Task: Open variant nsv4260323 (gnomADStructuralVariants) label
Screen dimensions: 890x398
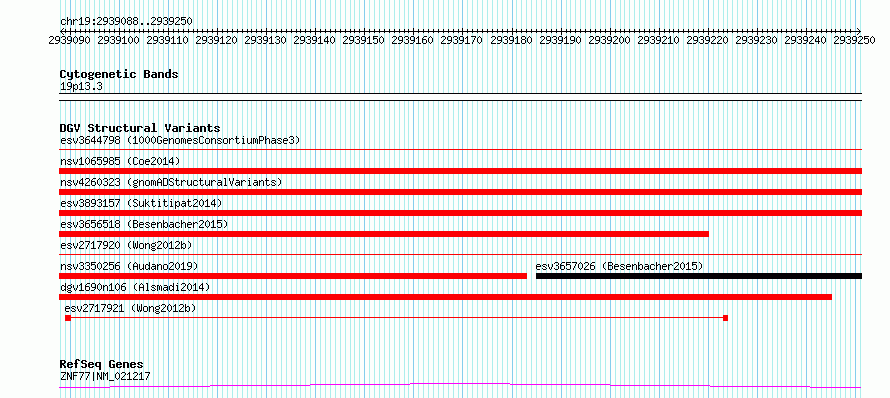Action: (x=171, y=182)
